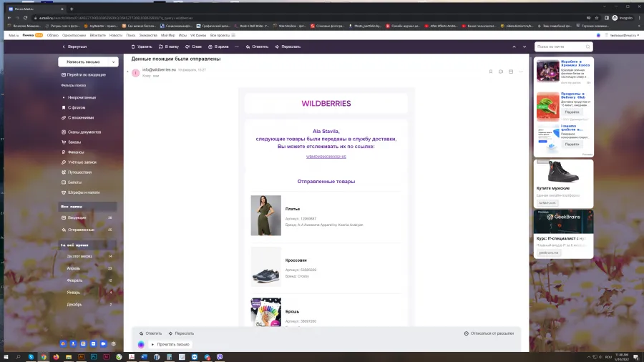Click the Удалить (delete) trash icon
Viewport: 644px width, 362px height.
(x=133, y=47)
